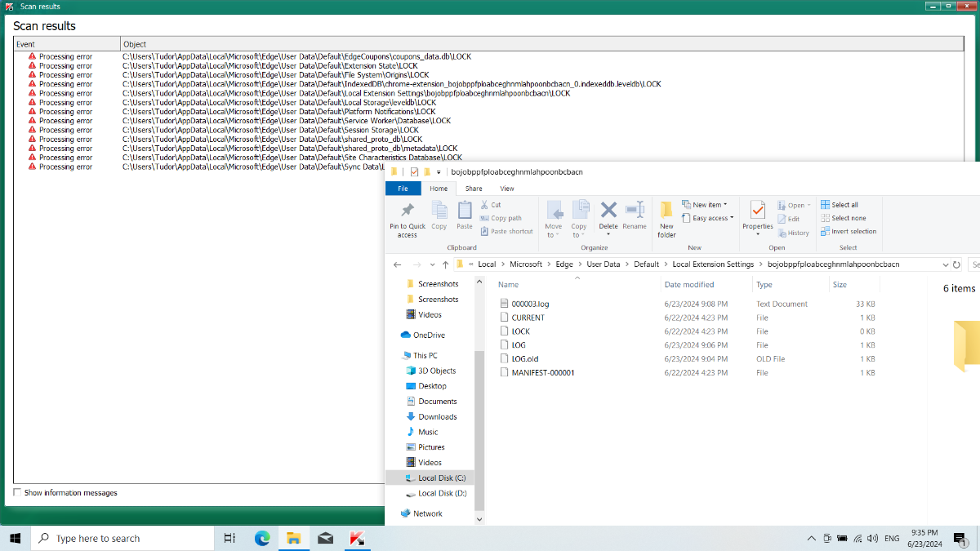Select the MANIFEST-000001 file
Screen dimensions: 980x551
[542, 372]
